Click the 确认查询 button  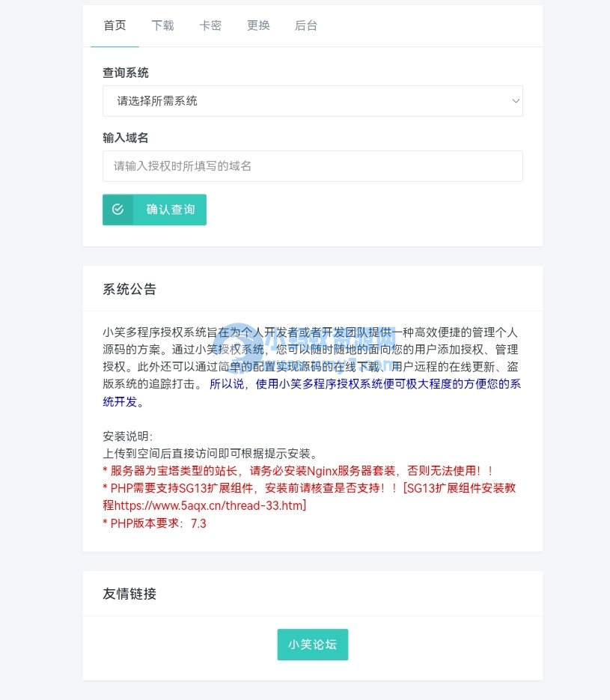click(x=154, y=210)
